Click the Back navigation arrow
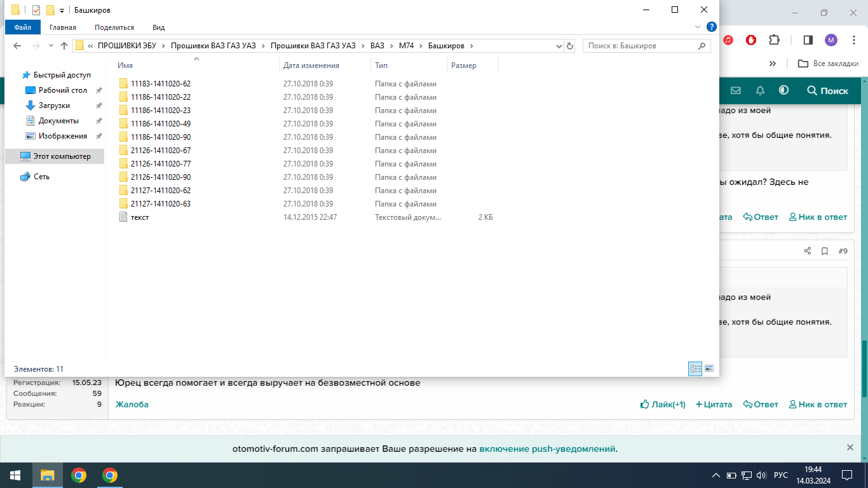The image size is (868, 488). pyautogui.click(x=17, y=46)
